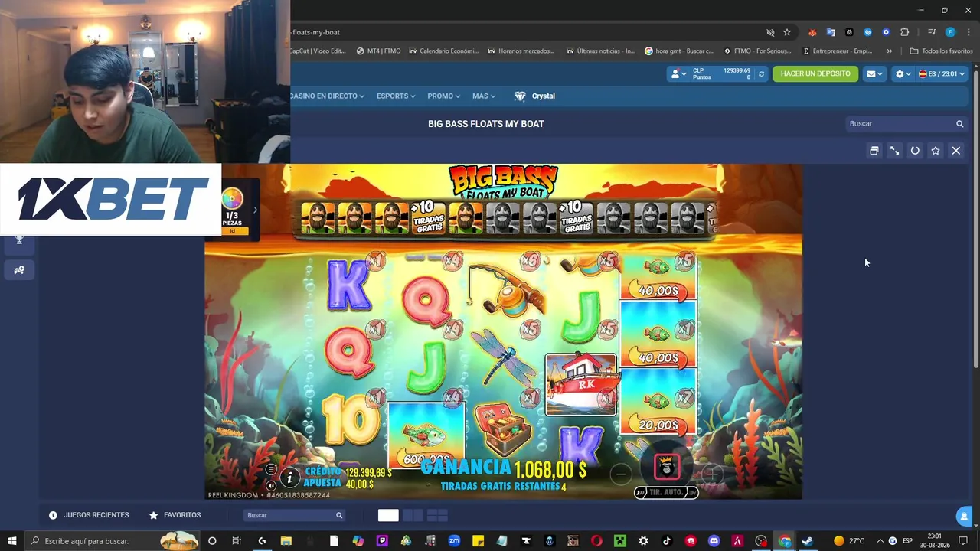Image resolution: width=980 pixels, height=551 pixels.
Task: Open the game in a separate window
Action: pos(874,151)
